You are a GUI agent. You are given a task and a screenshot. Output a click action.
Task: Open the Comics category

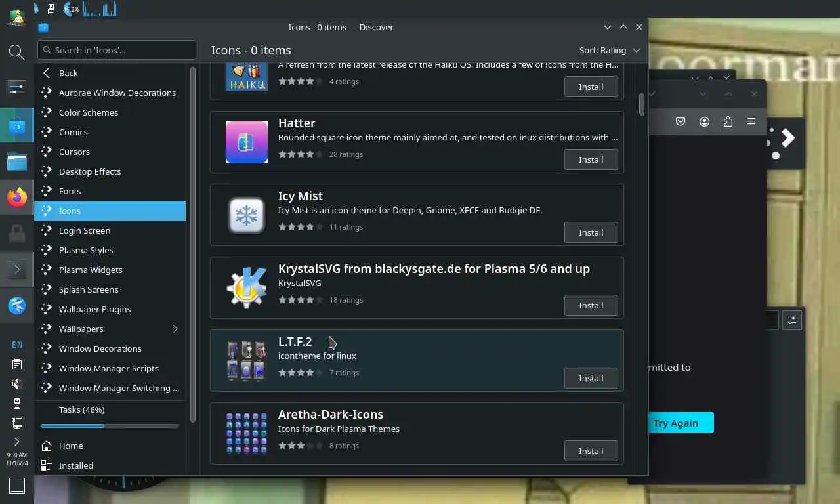(x=110, y=132)
